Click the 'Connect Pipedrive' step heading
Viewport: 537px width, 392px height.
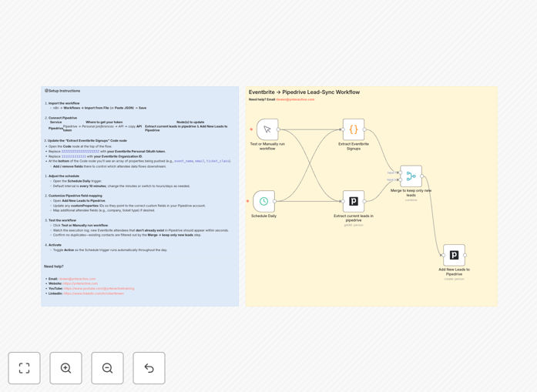(62, 118)
